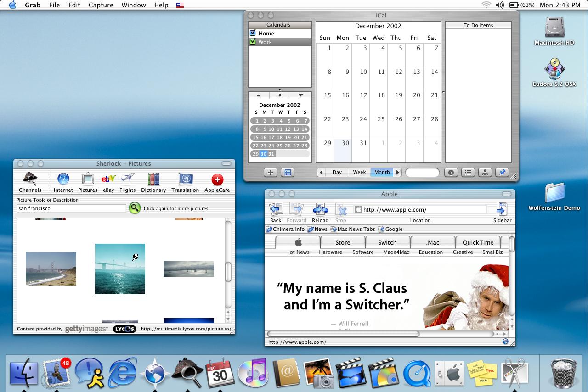Uncheck the Work calendar checkbox
Viewport: 588px width, 392px height.
coord(253,42)
